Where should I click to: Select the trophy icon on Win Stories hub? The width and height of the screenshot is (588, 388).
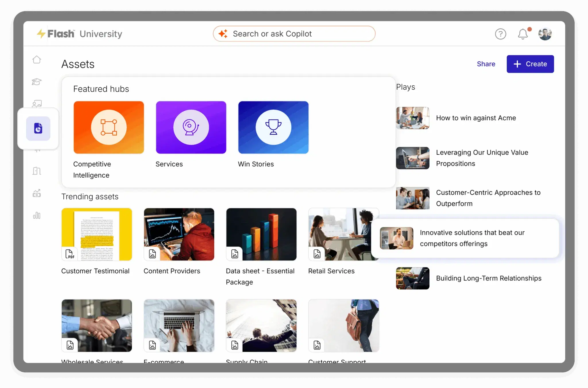(x=273, y=127)
